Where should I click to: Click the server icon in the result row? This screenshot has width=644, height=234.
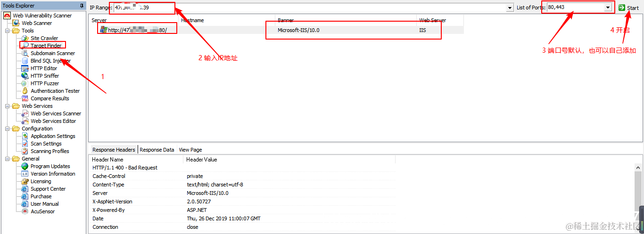104,29
